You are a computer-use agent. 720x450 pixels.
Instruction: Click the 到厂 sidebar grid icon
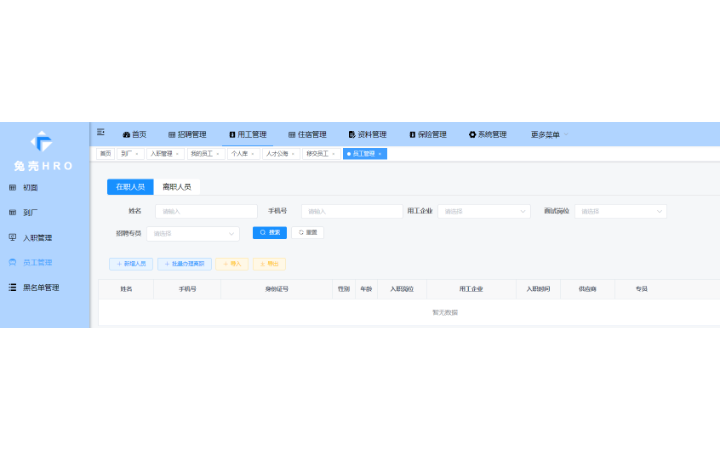tap(12, 212)
